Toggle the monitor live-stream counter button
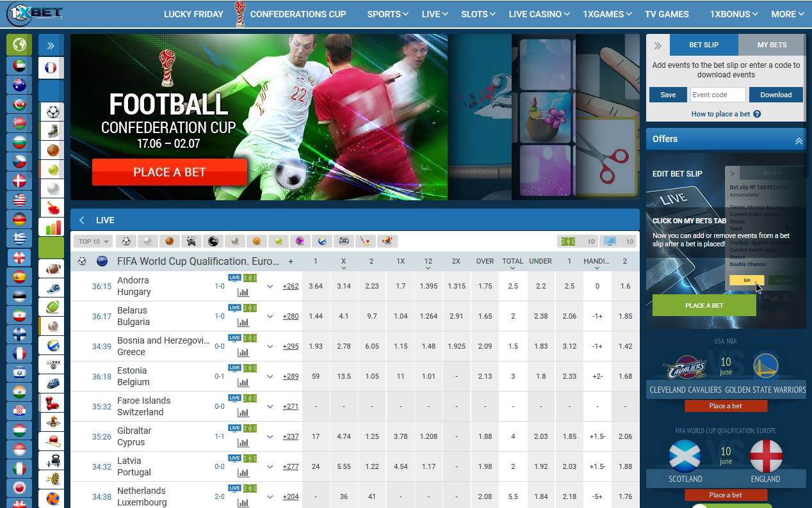 [x=619, y=241]
